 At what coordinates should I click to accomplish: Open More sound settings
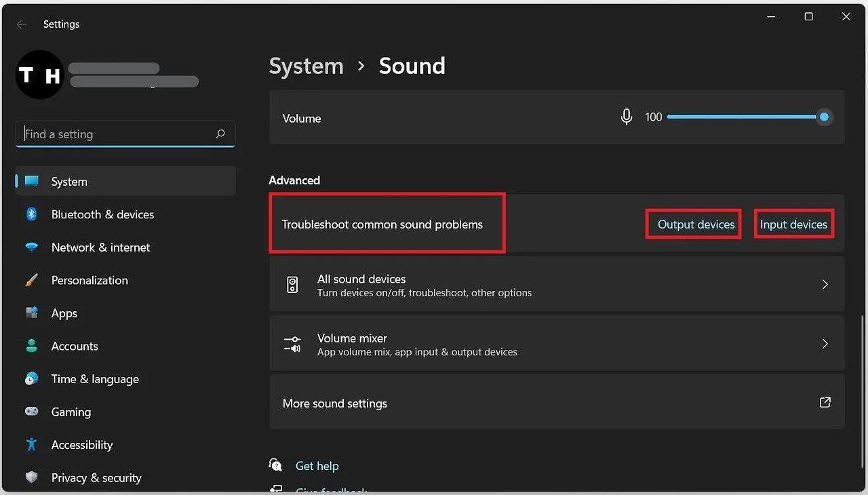point(557,402)
